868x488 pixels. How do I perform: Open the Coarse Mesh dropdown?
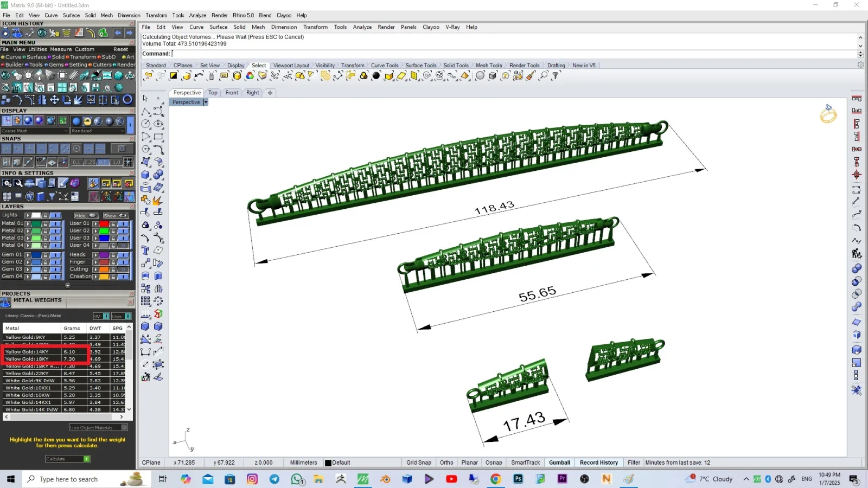35,131
